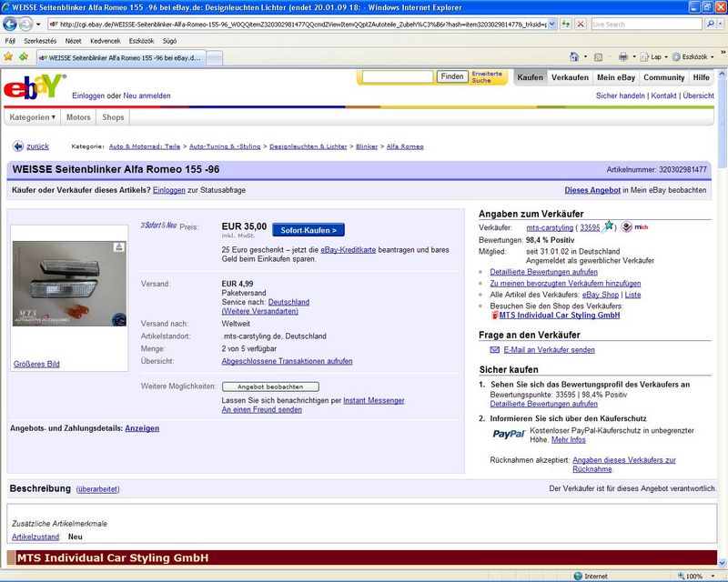728x582 pixels.
Task: Click the red shop icon beside MTS Individual
Action: pos(494,316)
